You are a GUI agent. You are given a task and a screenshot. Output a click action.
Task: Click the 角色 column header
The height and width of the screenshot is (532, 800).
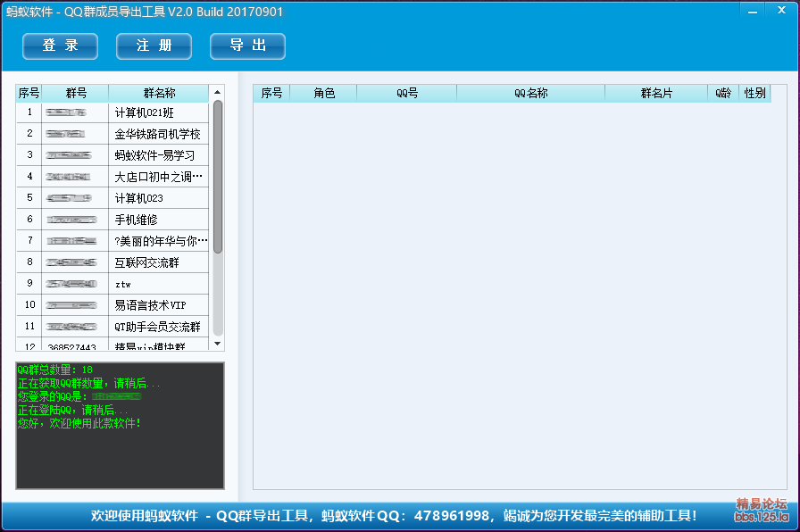(323, 93)
